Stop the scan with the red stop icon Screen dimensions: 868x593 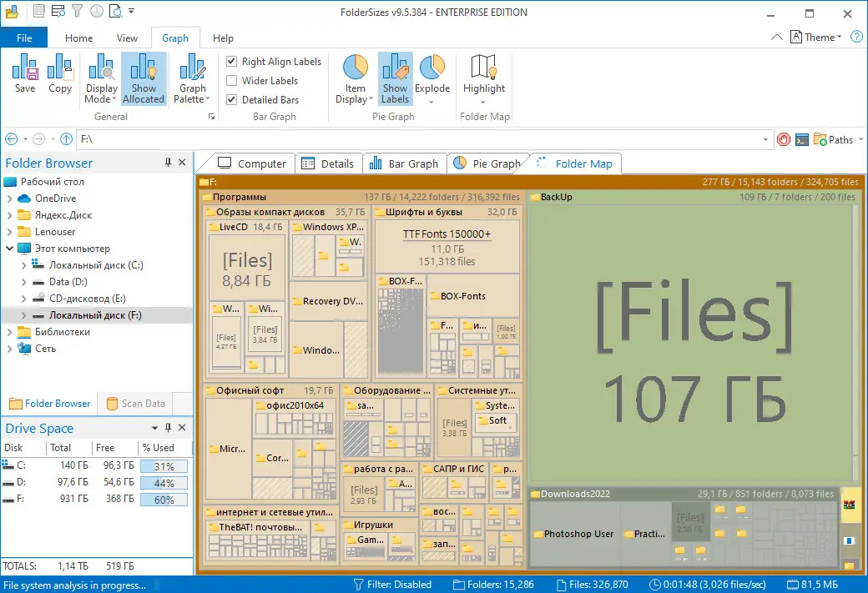tap(784, 139)
